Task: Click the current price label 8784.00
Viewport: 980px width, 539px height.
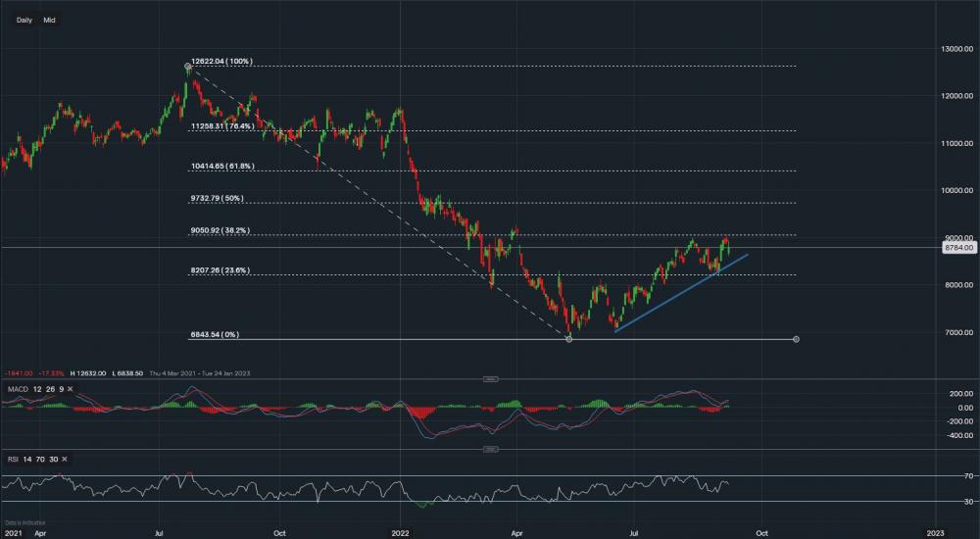Action: 956,249
